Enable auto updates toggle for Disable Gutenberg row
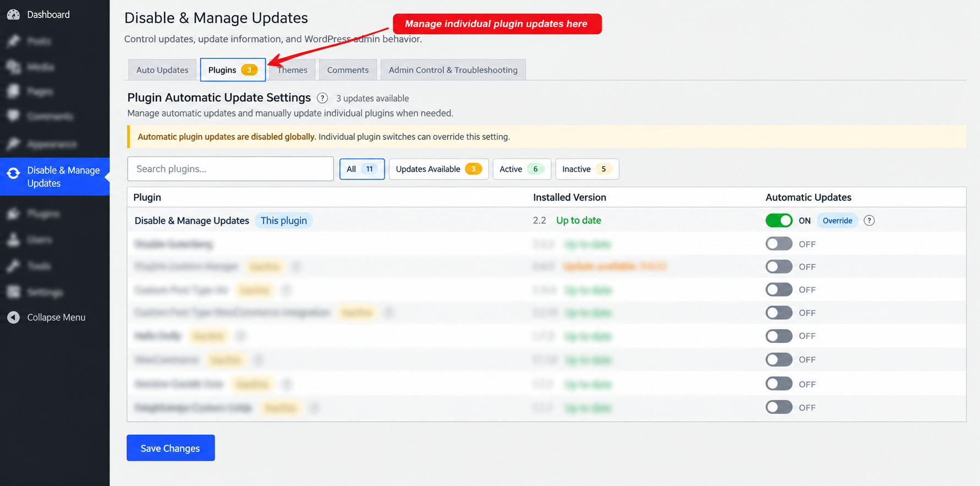The width and height of the screenshot is (980, 486). 779,244
